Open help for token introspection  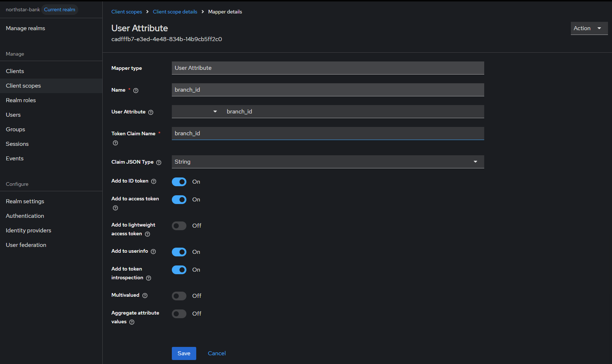pyautogui.click(x=149, y=278)
